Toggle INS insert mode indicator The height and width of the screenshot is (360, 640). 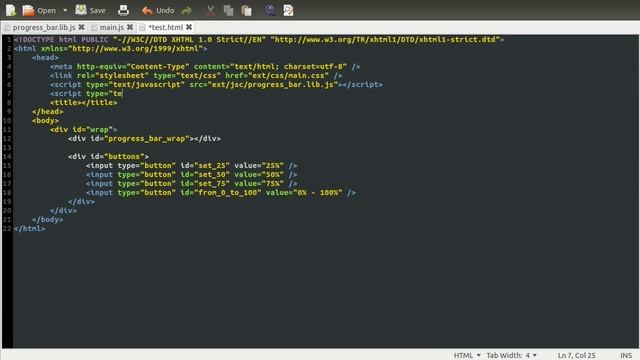(x=626, y=355)
